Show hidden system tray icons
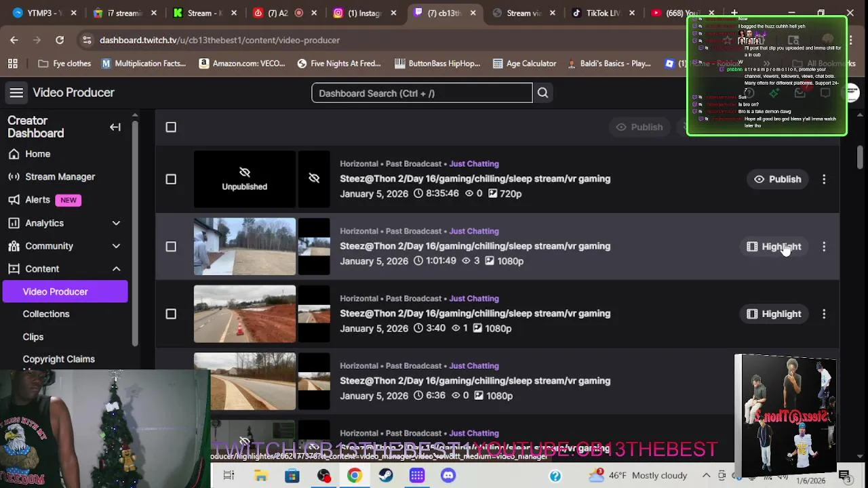Image resolution: width=868 pixels, height=488 pixels. [x=706, y=476]
